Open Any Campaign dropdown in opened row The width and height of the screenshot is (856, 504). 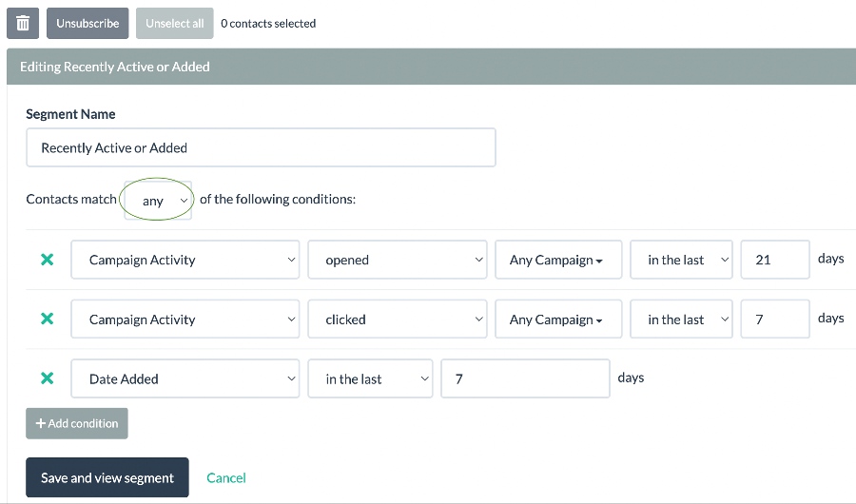pyautogui.click(x=558, y=260)
